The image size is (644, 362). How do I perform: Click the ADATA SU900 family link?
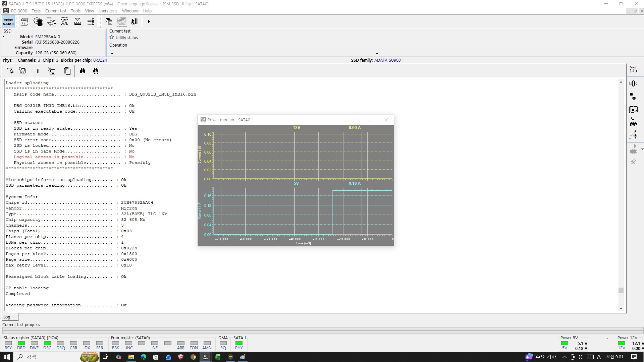pos(387,60)
